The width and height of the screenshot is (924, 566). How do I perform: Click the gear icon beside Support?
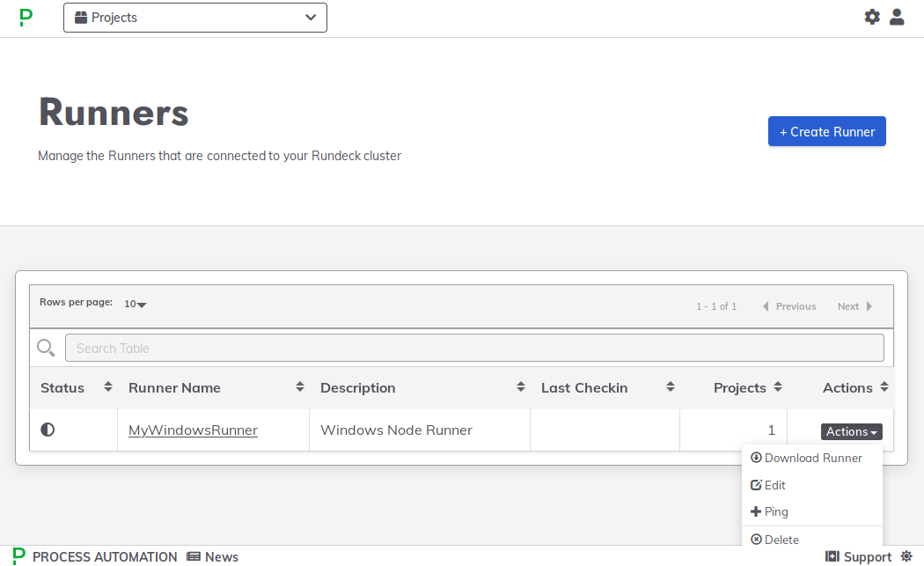click(x=907, y=556)
